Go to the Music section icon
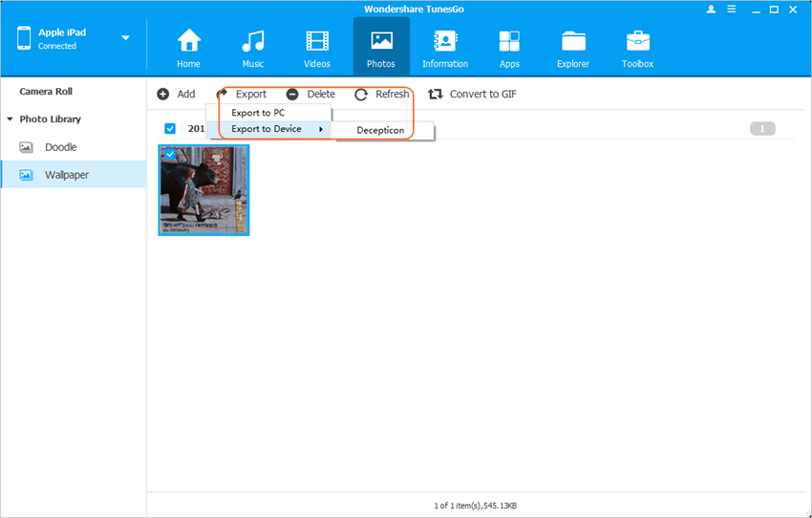Screen dimensions: 812x518 coord(252,42)
